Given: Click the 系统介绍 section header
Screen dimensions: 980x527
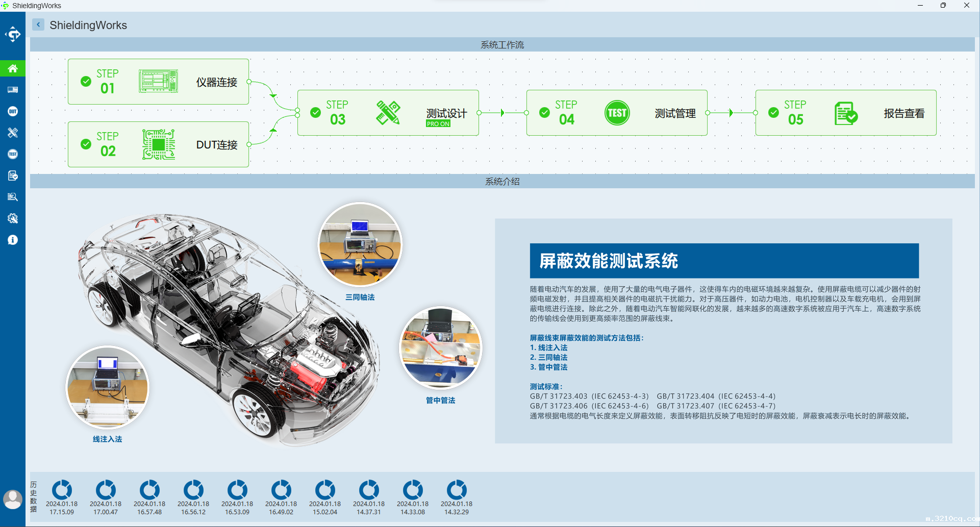Looking at the screenshot, I should click(502, 181).
